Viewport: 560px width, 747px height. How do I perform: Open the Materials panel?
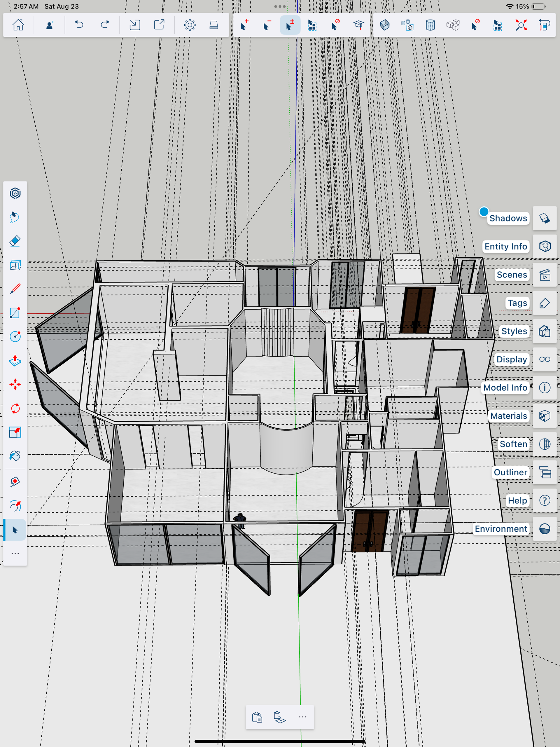[545, 416]
